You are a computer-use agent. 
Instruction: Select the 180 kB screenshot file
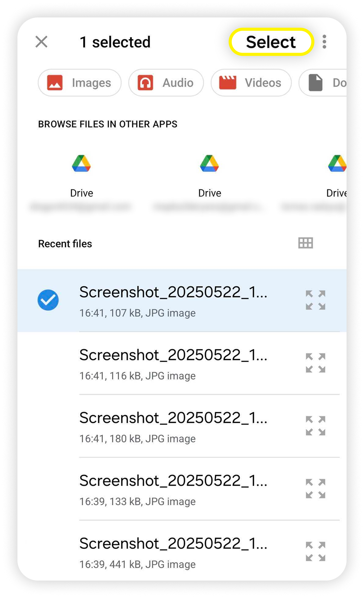pos(182,426)
